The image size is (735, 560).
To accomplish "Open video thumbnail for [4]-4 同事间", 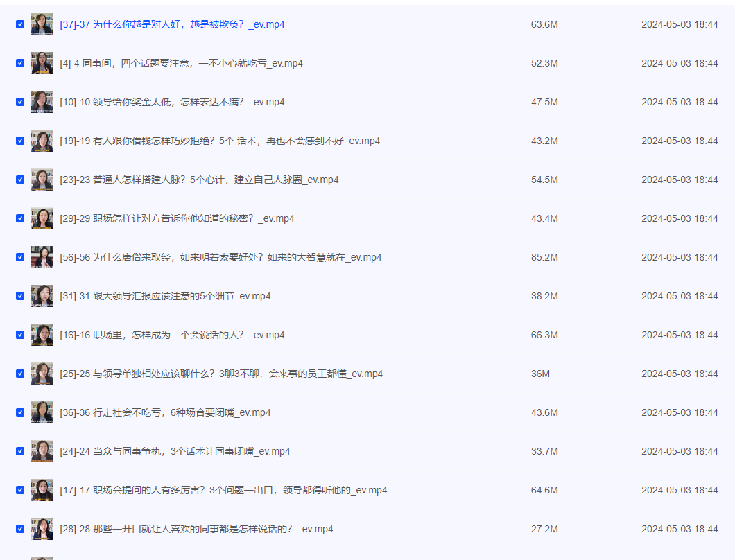I will pyautogui.click(x=42, y=63).
